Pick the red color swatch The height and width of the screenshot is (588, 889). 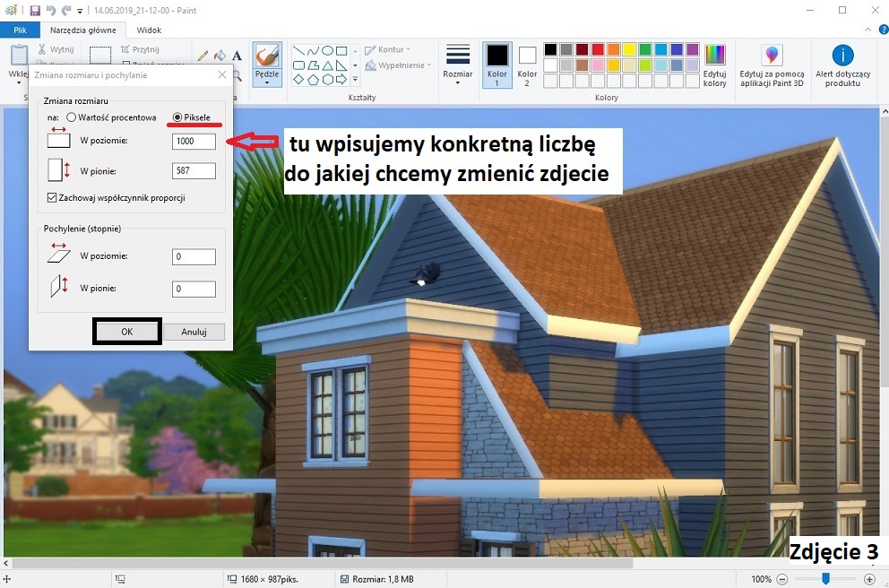pyautogui.click(x=598, y=49)
